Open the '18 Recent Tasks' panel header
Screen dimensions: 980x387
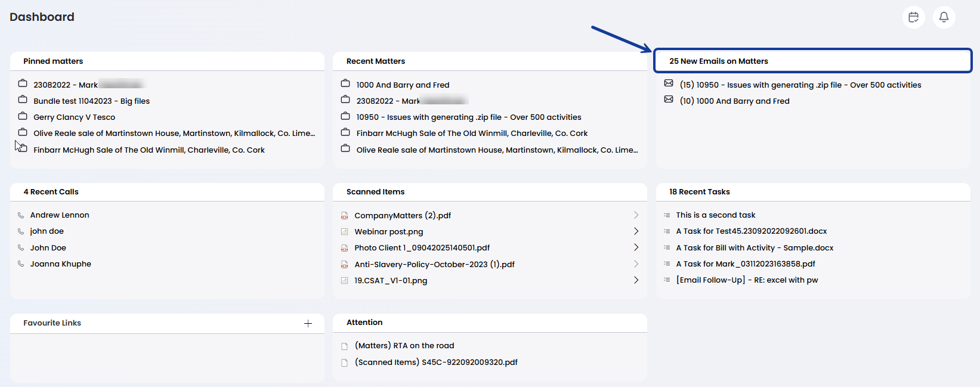pos(699,192)
